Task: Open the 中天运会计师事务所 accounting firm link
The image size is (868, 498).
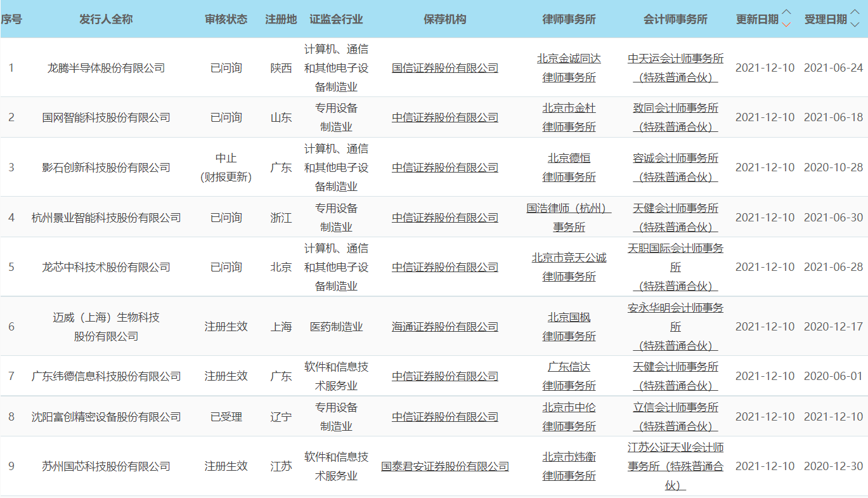Action: 675,68
